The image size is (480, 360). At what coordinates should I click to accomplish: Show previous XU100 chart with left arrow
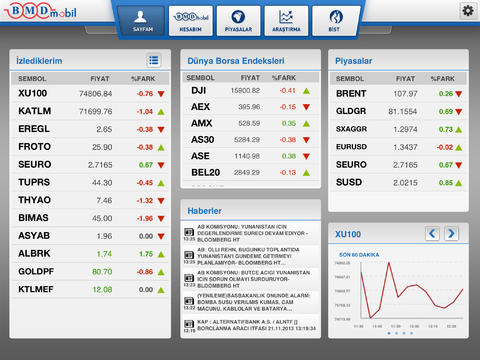point(432,233)
